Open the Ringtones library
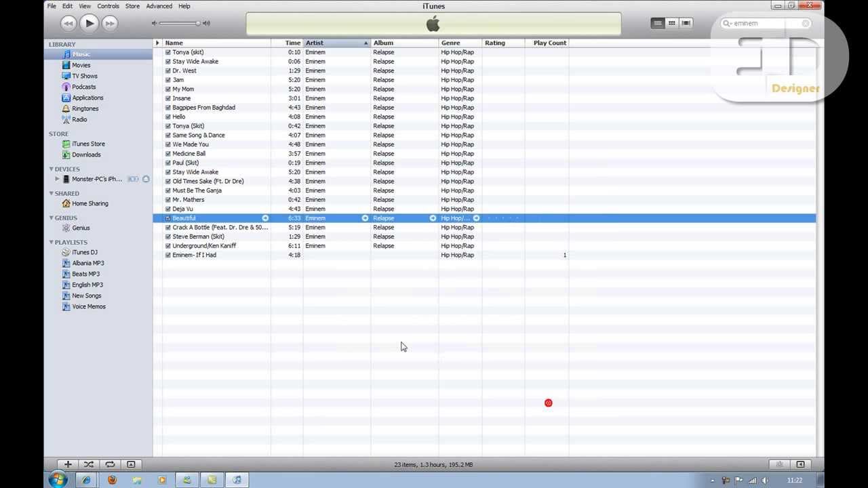The height and width of the screenshot is (488, 868). coord(85,108)
